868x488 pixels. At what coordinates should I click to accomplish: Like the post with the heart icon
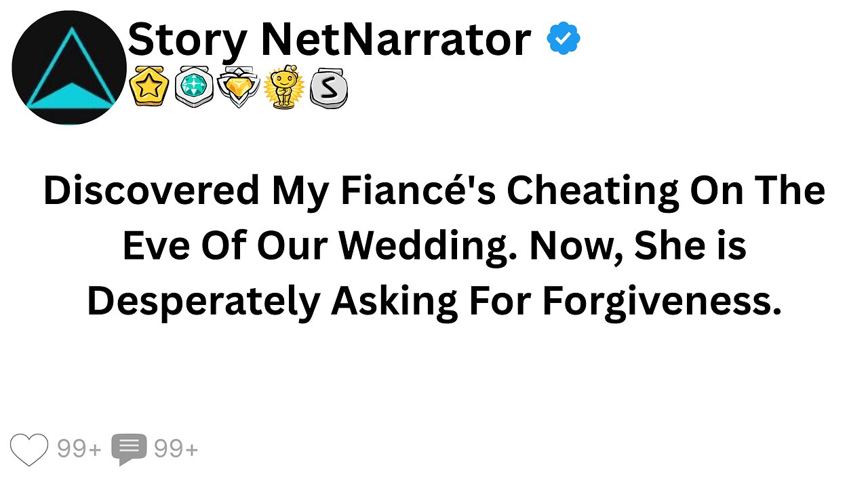tap(31, 449)
